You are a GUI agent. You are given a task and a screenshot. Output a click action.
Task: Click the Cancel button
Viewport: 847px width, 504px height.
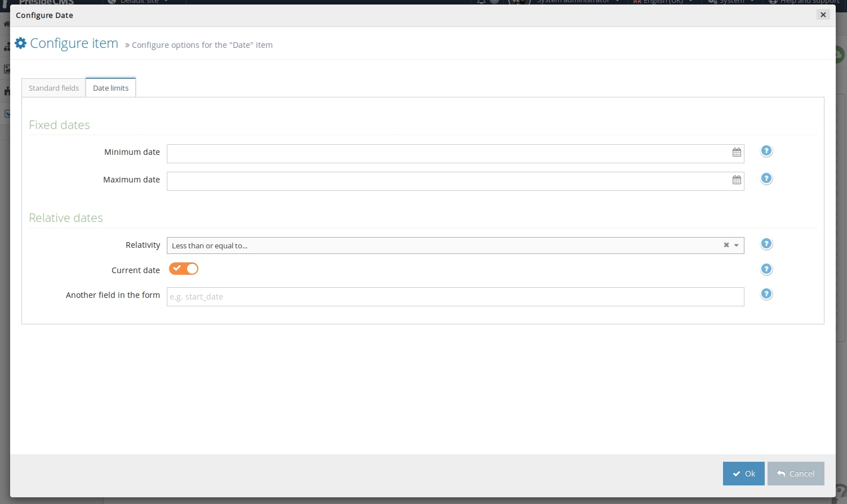(796, 474)
